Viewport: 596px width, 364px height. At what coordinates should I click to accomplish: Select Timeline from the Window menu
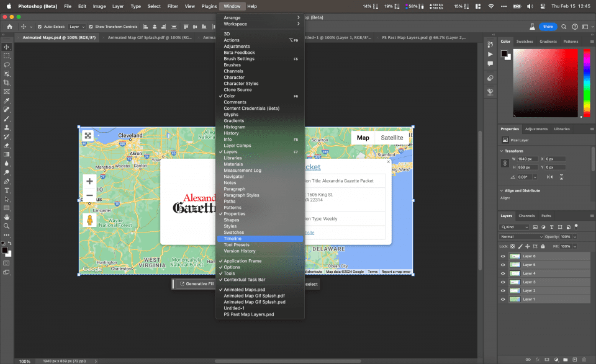(233, 238)
